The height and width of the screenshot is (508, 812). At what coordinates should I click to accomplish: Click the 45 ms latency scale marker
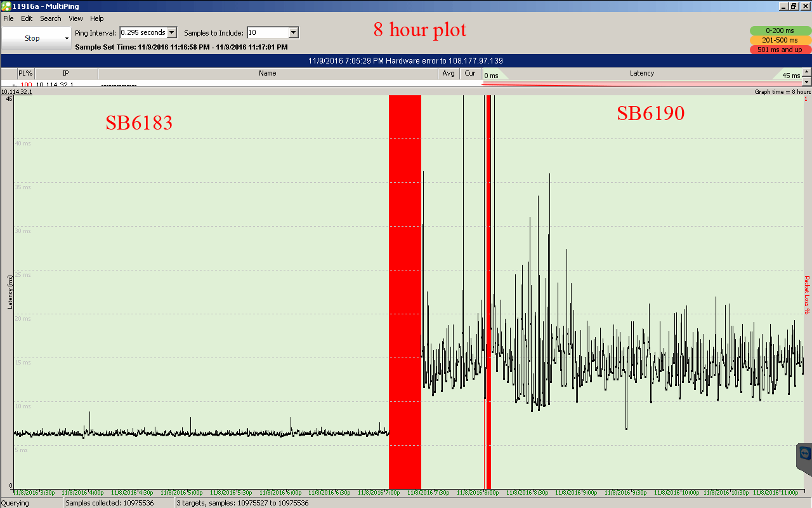coord(791,76)
